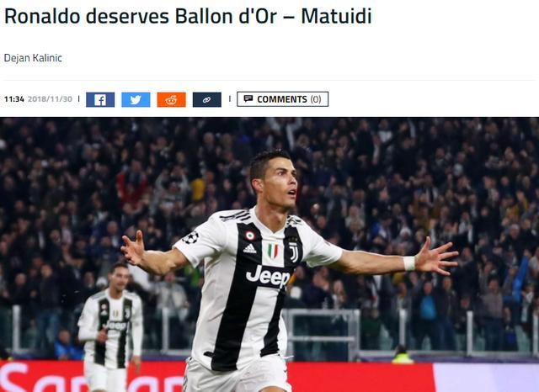This screenshot has height=392, width=539.
Task: Click the 11:34 publication time
Action: coord(14,99)
